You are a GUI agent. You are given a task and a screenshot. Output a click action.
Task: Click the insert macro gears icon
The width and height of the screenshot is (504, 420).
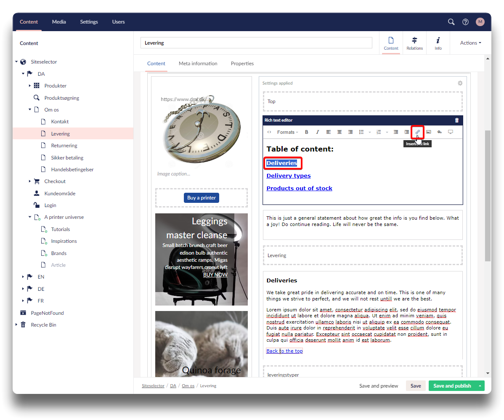(439, 132)
